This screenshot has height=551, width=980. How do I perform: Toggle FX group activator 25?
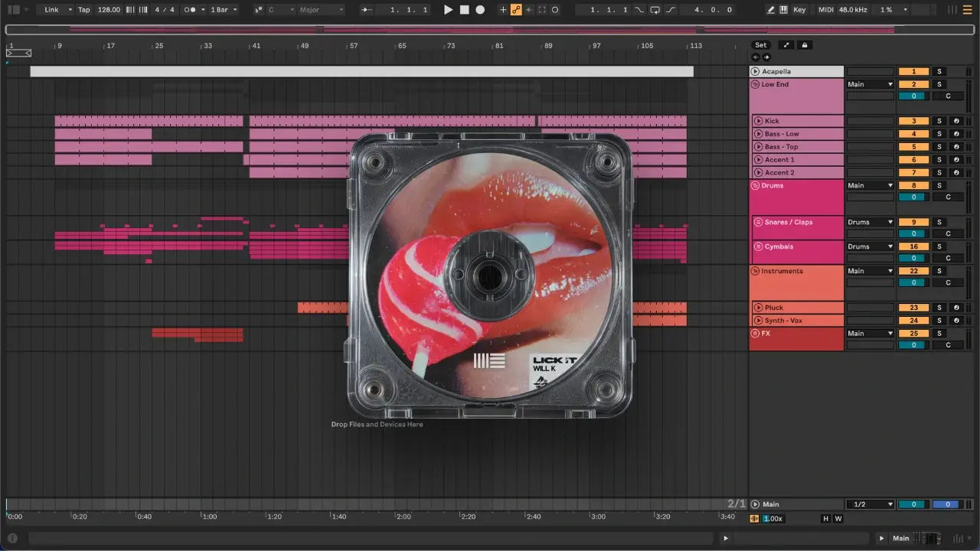pos(913,334)
